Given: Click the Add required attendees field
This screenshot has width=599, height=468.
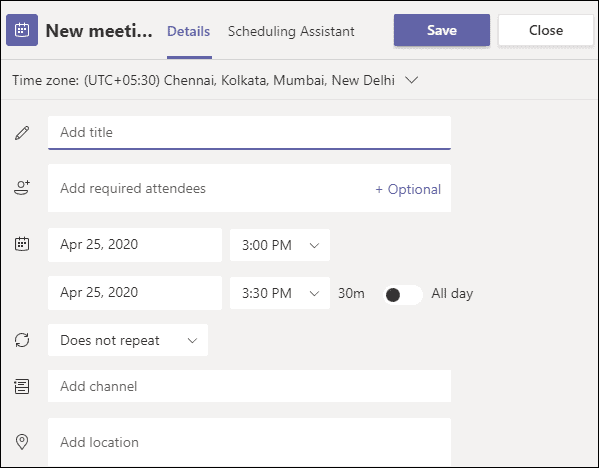Looking at the screenshot, I should [210, 188].
